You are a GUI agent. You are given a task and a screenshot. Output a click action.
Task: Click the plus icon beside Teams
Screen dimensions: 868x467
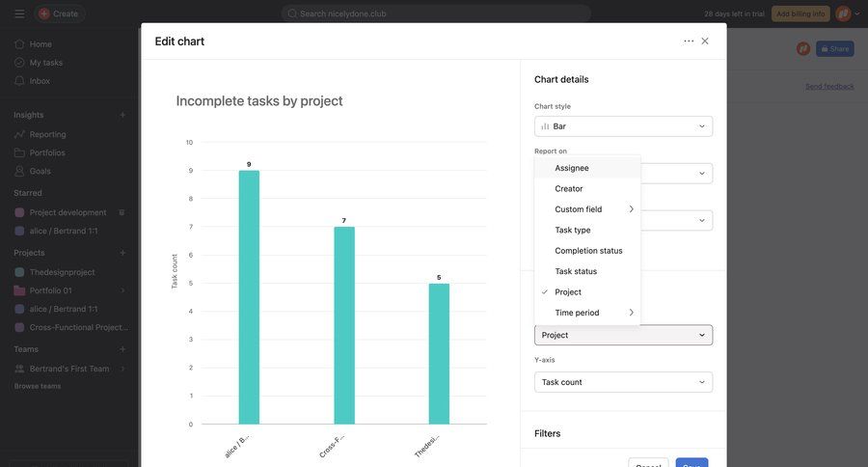[x=122, y=349]
